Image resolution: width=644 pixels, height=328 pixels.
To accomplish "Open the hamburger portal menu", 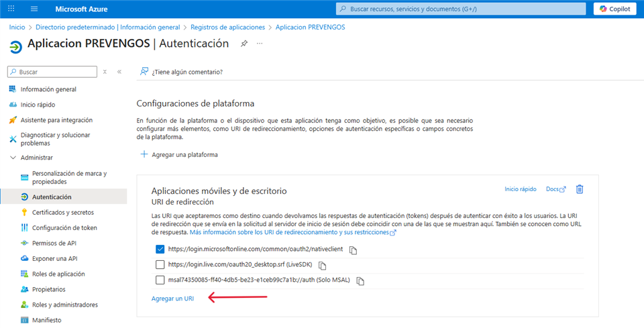I will click(x=34, y=9).
